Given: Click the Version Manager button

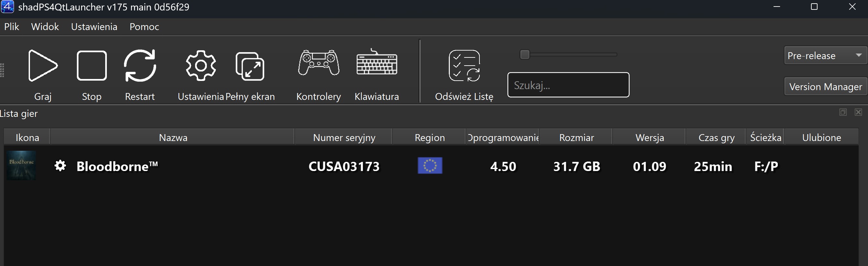Looking at the screenshot, I should [x=825, y=87].
